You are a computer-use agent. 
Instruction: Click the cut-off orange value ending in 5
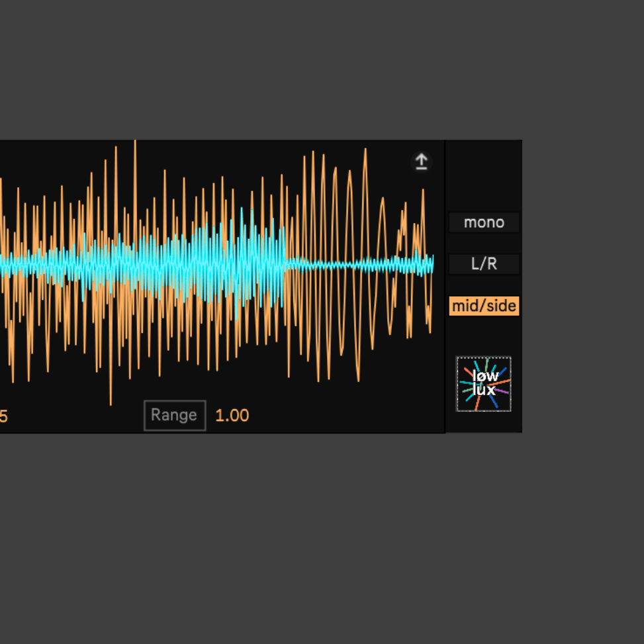3,416
